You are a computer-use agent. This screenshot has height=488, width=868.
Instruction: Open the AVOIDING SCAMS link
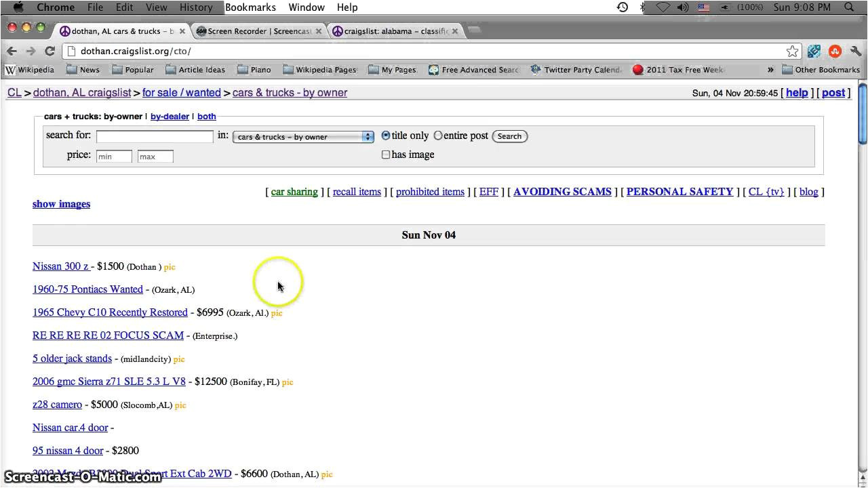click(562, 192)
